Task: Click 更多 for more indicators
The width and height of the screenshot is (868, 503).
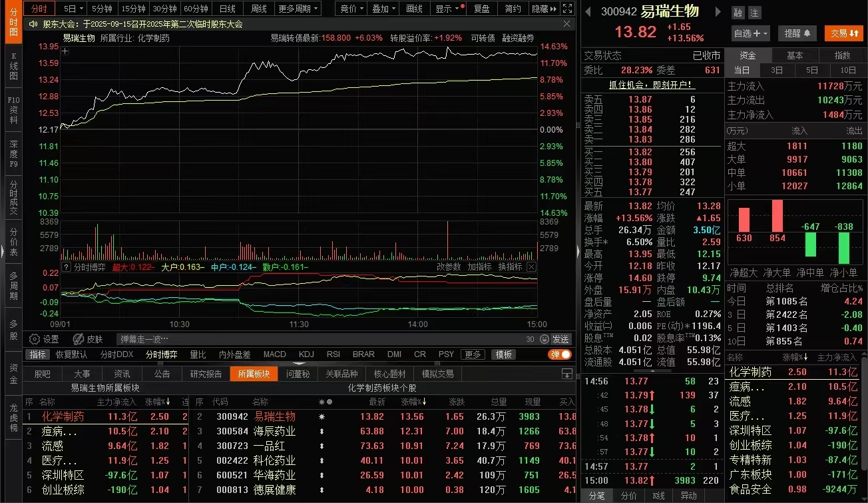Action: coord(473,354)
